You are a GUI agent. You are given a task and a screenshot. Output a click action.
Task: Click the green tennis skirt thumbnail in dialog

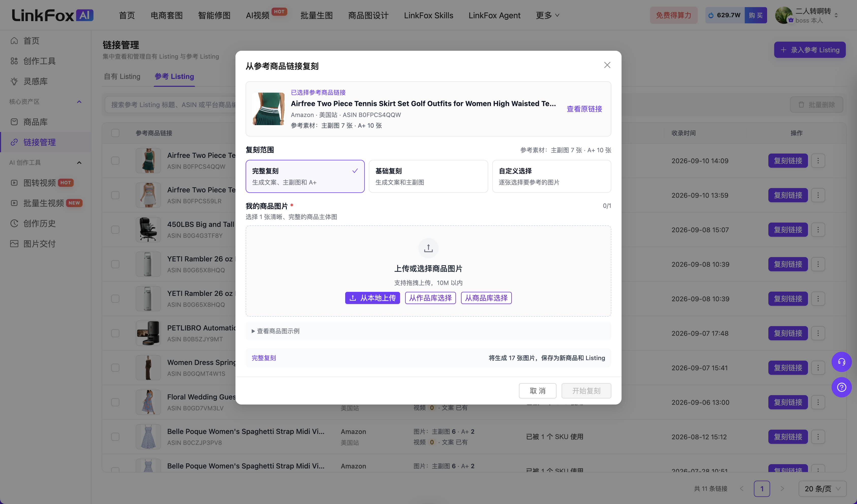click(x=268, y=109)
